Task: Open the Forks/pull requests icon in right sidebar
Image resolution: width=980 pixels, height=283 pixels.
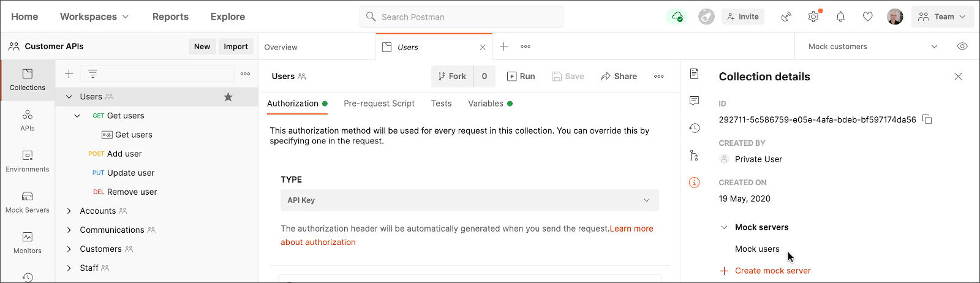Action: pyautogui.click(x=694, y=155)
